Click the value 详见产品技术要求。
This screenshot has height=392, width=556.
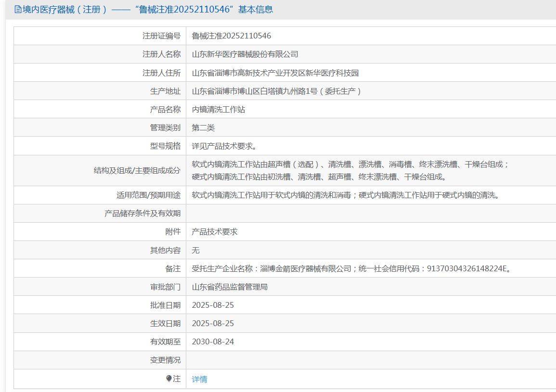coord(224,146)
